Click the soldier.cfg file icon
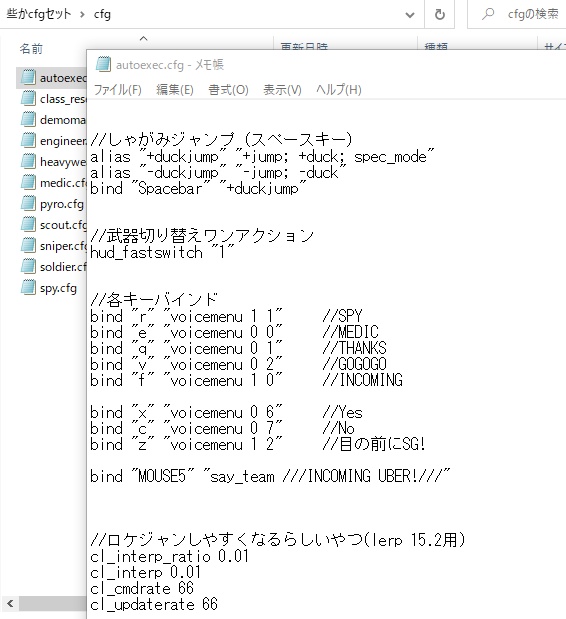Viewport: 566px width, 619px height. point(28,267)
